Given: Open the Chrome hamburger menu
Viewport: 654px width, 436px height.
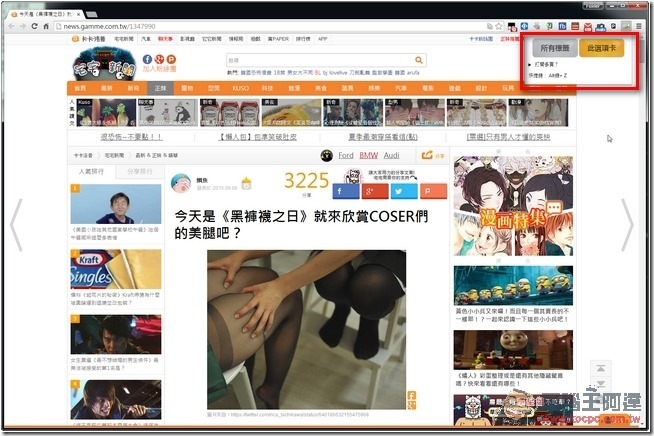Looking at the screenshot, I should pyautogui.click(x=639, y=26).
